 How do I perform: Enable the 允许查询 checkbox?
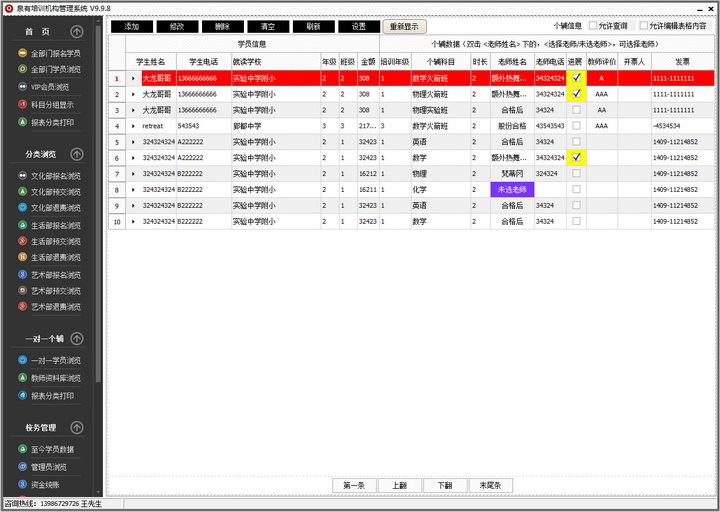click(593, 26)
